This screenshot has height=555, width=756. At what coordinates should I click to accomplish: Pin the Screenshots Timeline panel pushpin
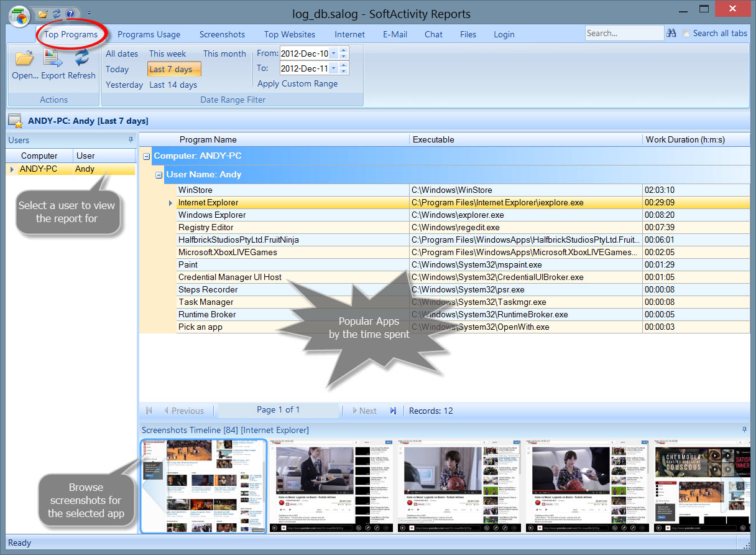coord(745,430)
